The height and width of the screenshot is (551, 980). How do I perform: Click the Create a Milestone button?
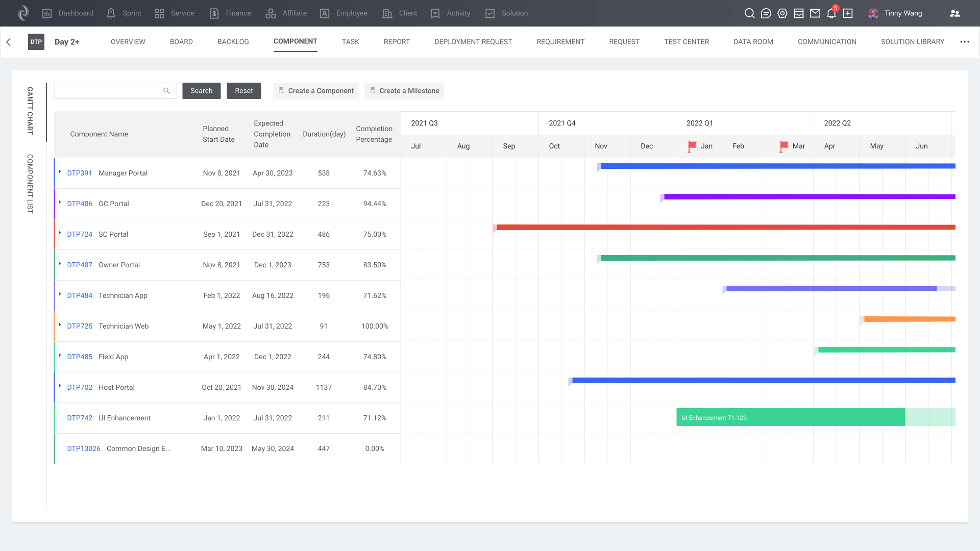404,91
